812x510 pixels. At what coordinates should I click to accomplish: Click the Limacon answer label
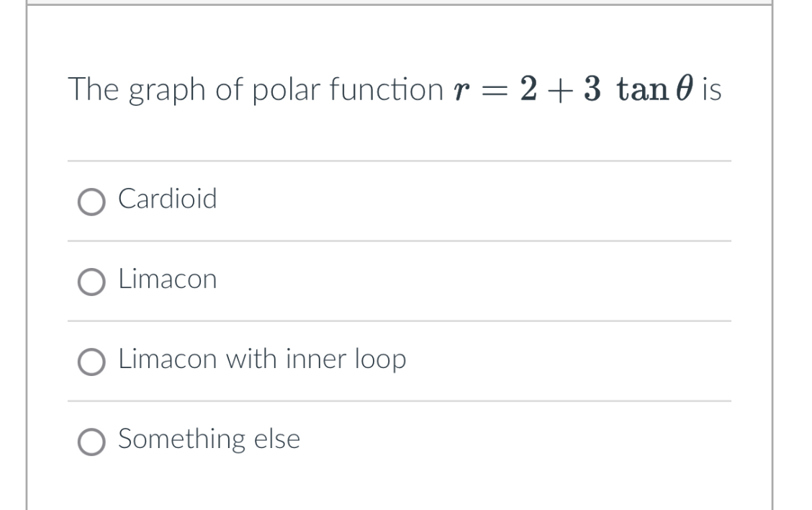pyautogui.click(x=168, y=280)
